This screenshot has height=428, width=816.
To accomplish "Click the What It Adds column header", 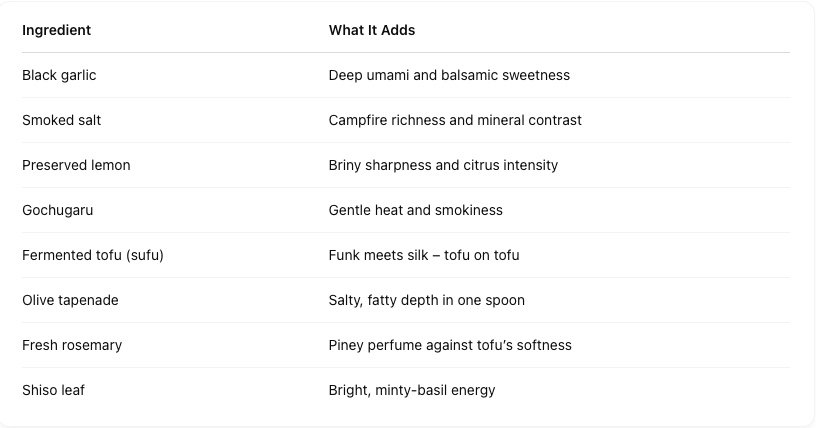I will 372,30.
